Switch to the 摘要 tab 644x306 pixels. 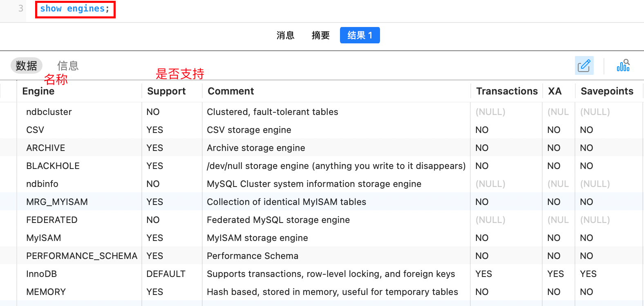pos(320,35)
